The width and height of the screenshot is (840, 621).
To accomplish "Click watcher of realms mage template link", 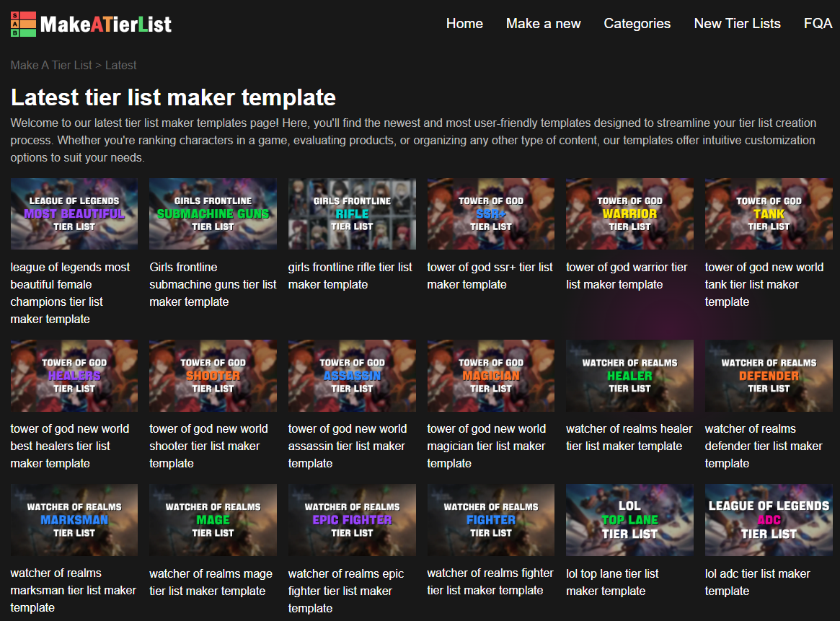I will 211,582.
